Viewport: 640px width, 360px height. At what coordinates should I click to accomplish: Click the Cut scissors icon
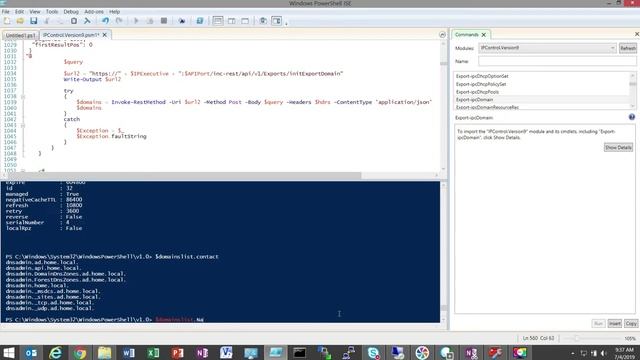(47, 21)
